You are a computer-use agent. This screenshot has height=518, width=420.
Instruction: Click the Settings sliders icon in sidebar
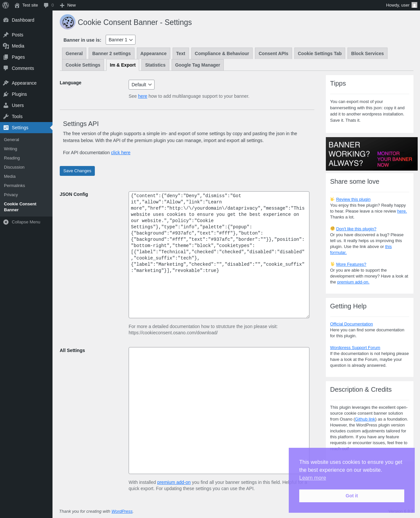click(x=6, y=128)
